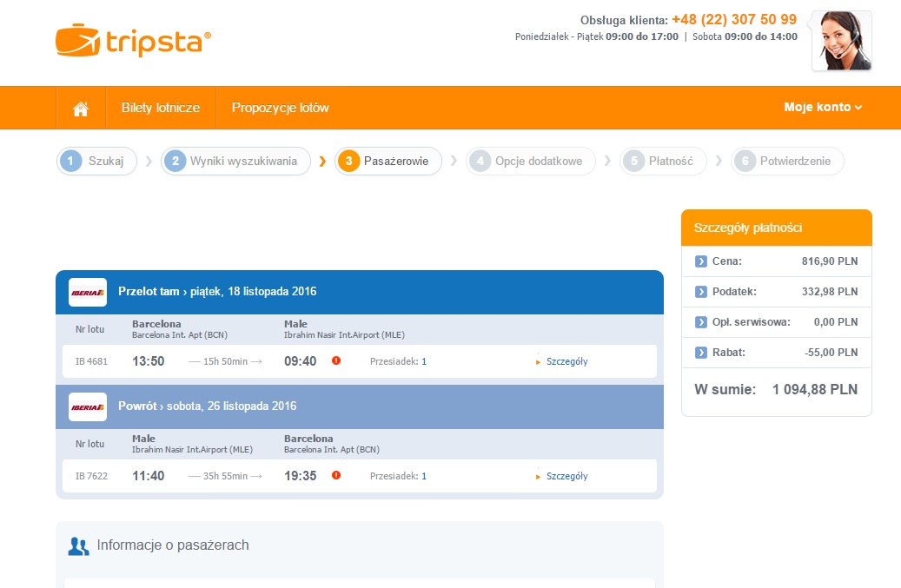Select step 3 Pasażerowie
Image resolution: width=901 pixels, height=588 pixels.
pos(388,162)
